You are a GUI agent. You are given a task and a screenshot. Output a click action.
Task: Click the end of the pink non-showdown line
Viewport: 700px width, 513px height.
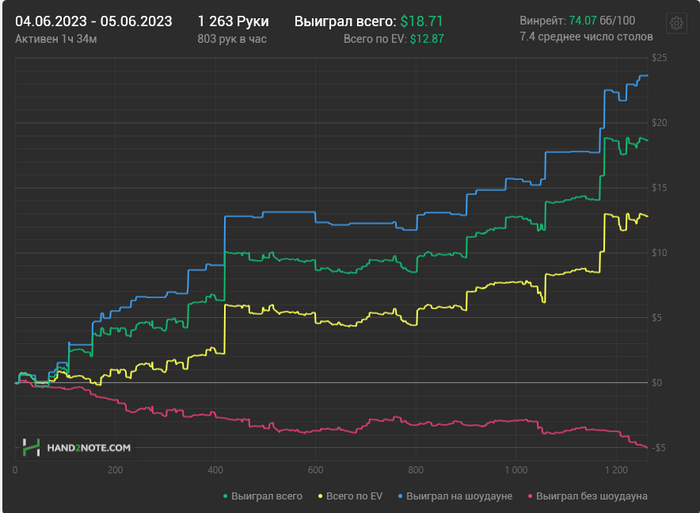point(647,447)
